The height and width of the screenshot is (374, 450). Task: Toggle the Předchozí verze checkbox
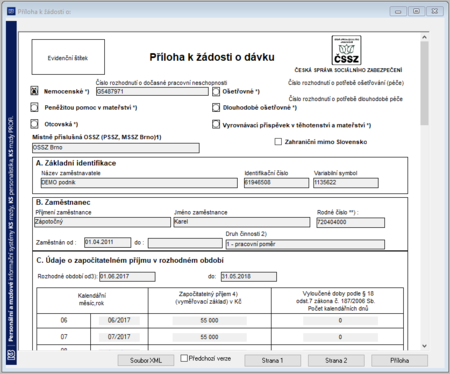pyautogui.click(x=184, y=358)
